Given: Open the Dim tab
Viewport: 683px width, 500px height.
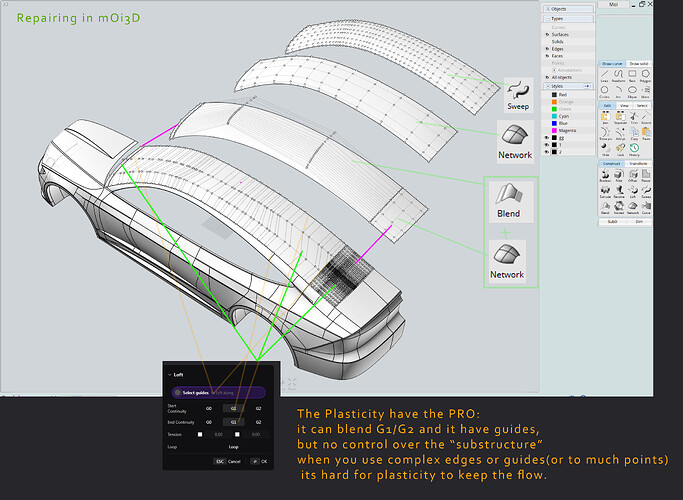Looking at the screenshot, I should coord(639,222).
